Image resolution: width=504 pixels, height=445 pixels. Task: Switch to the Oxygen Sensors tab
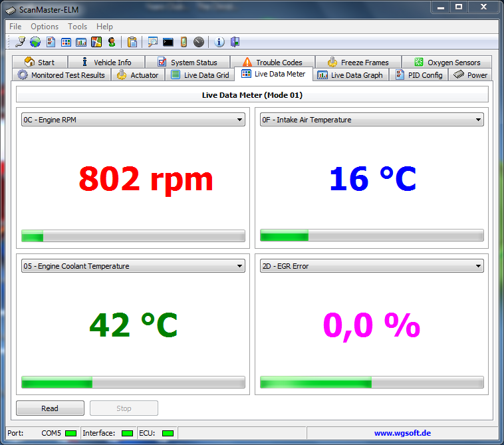click(447, 62)
